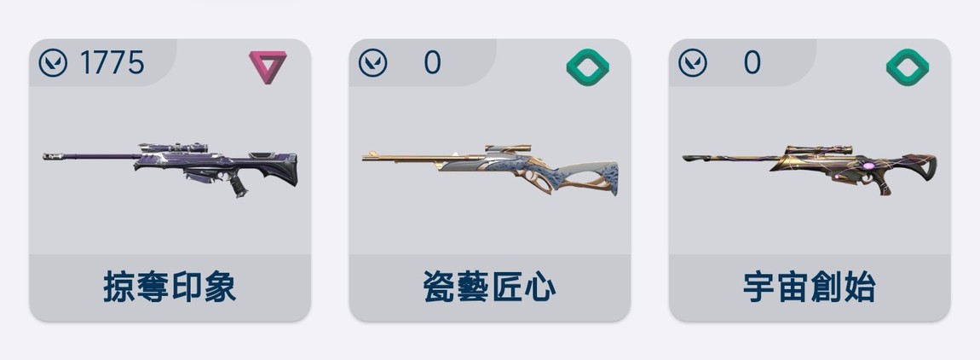980x360 pixels.
Task: Open the purple sniper rifle skin image
Action: click(x=170, y=170)
